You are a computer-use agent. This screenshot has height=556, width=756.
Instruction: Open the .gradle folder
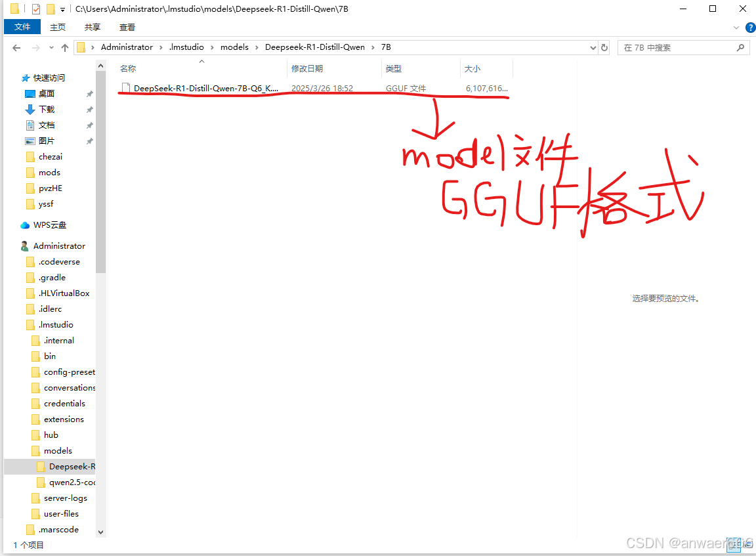click(x=52, y=278)
